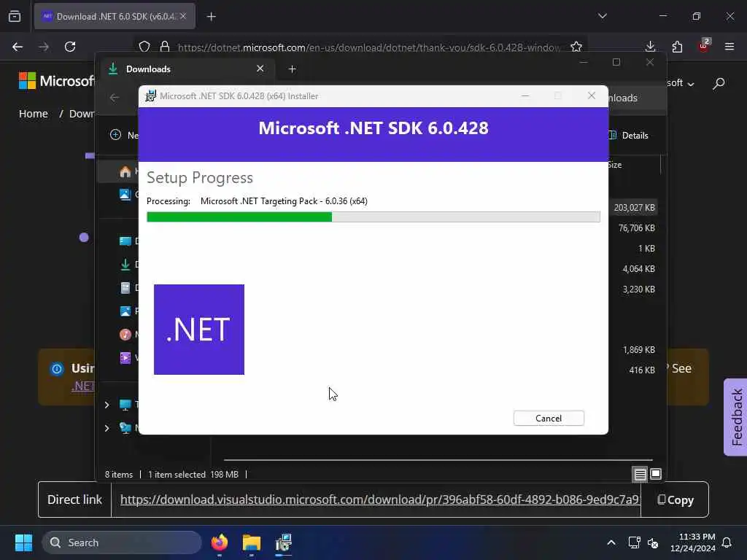Close the Download .NET 6.0 SDK tab
The width and height of the screenshot is (747, 560).
click(x=183, y=16)
